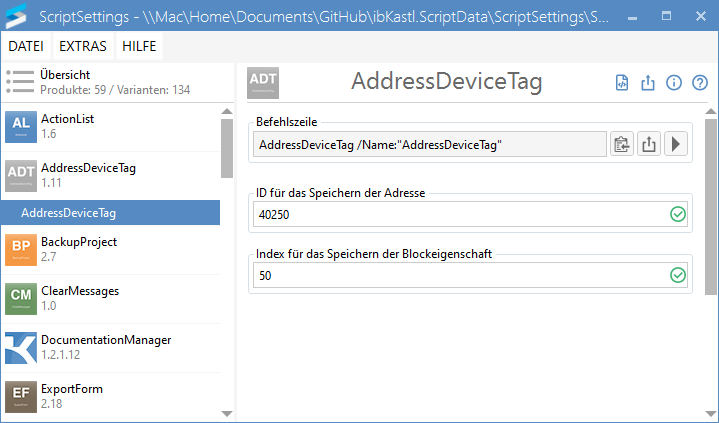
Task: Click the green check for address ID
Action: (678, 214)
